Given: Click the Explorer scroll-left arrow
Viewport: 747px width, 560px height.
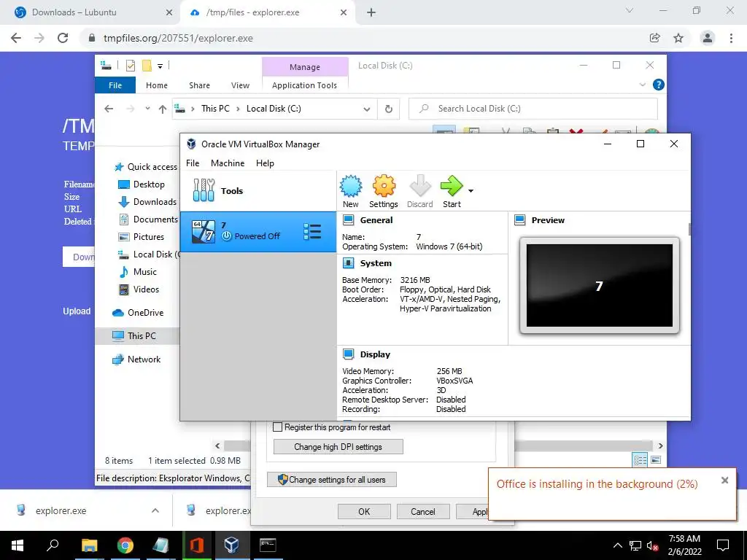Looking at the screenshot, I should (x=217, y=446).
